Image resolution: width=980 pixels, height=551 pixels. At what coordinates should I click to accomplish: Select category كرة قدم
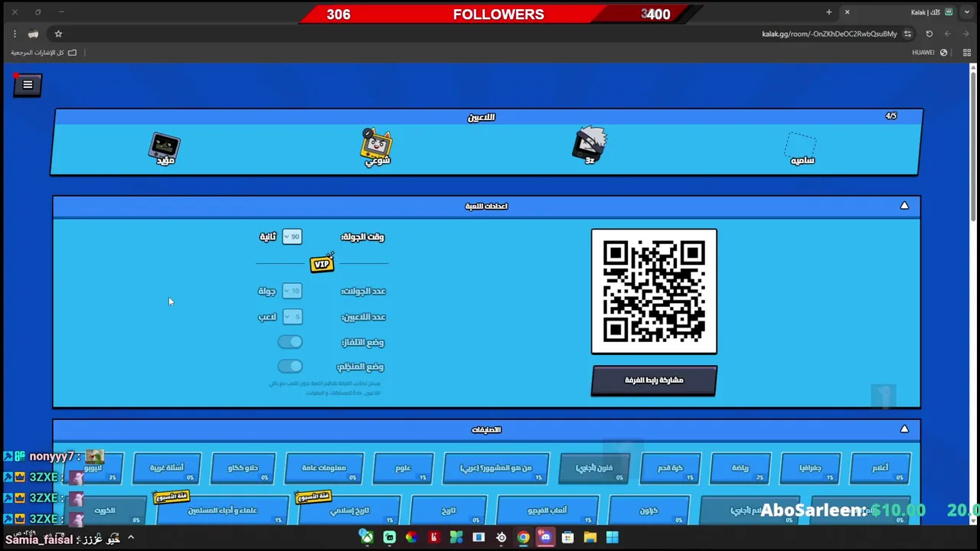pyautogui.click(x=670, y=468)
